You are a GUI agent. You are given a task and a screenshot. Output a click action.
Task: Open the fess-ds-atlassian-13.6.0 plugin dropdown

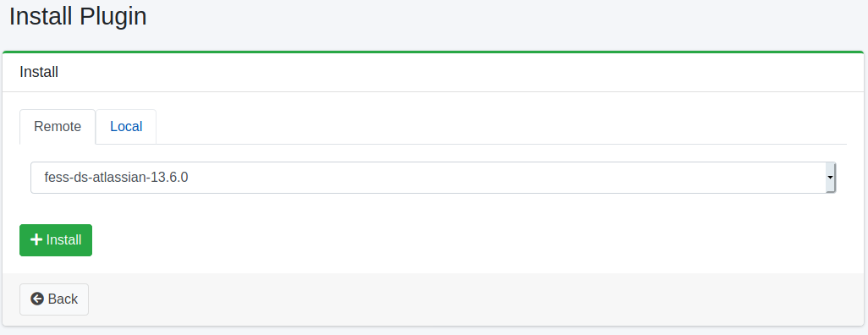(x=433, y=178)
